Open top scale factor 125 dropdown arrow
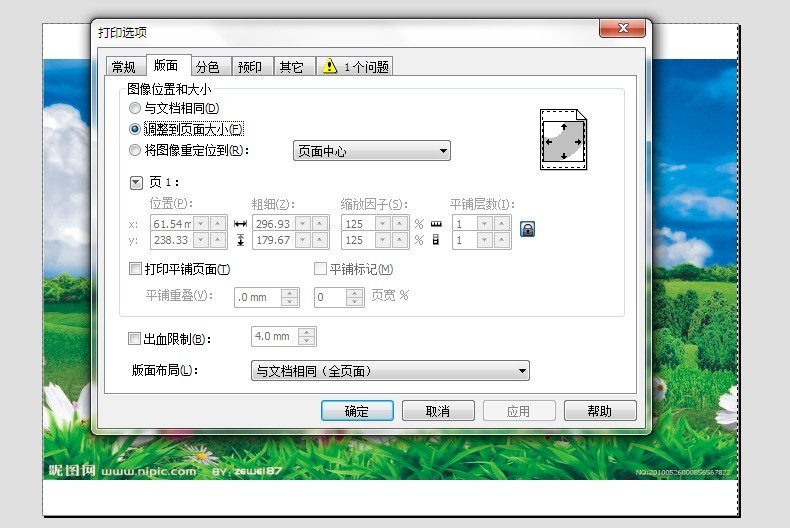The height and width of the screenshot is (528, 790). pos(383,223)
